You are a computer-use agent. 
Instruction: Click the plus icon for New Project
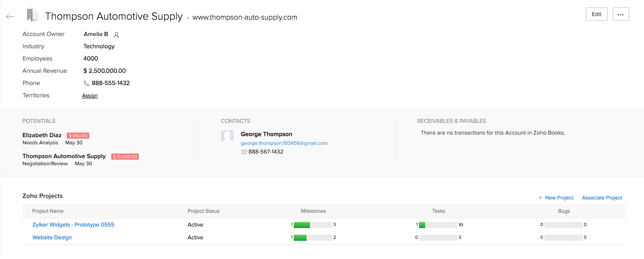pos(540,198)
